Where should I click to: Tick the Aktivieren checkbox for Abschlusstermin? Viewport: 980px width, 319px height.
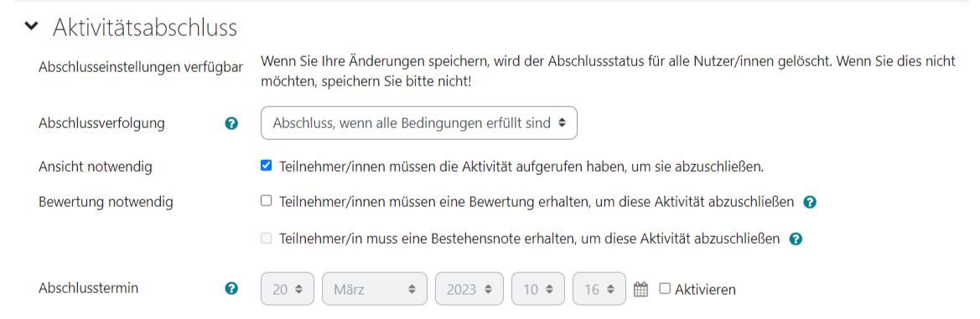click(665, 288)
